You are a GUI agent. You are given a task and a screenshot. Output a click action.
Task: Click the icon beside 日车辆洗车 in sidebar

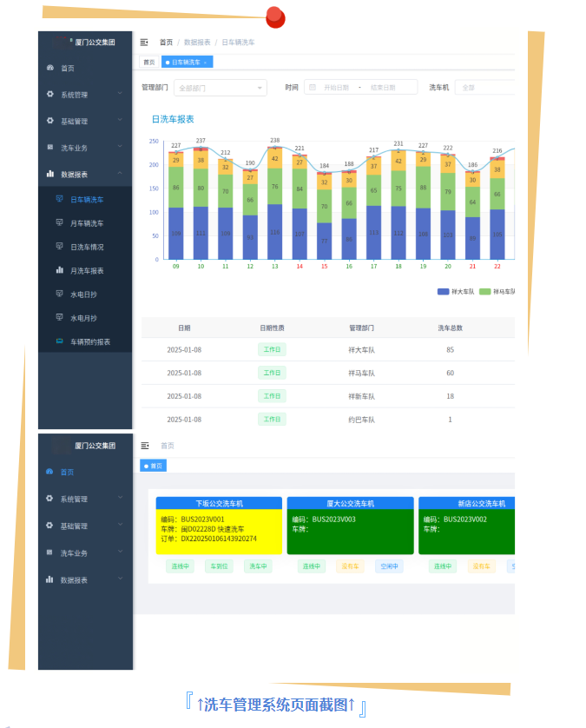click(59, 200)
